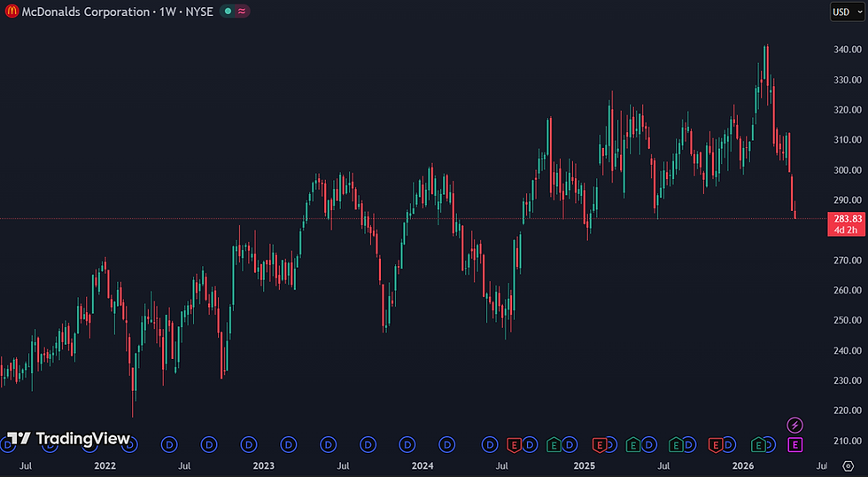
Task: Click 250.00 on the price axis
Action: click(x=848, y=320)
